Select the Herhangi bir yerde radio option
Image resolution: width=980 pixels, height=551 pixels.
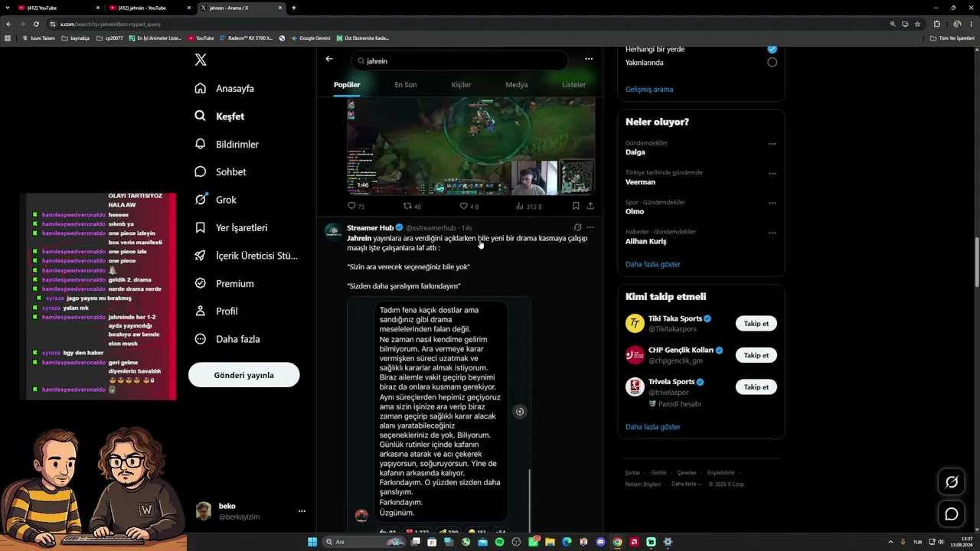(x=772, y=49)
